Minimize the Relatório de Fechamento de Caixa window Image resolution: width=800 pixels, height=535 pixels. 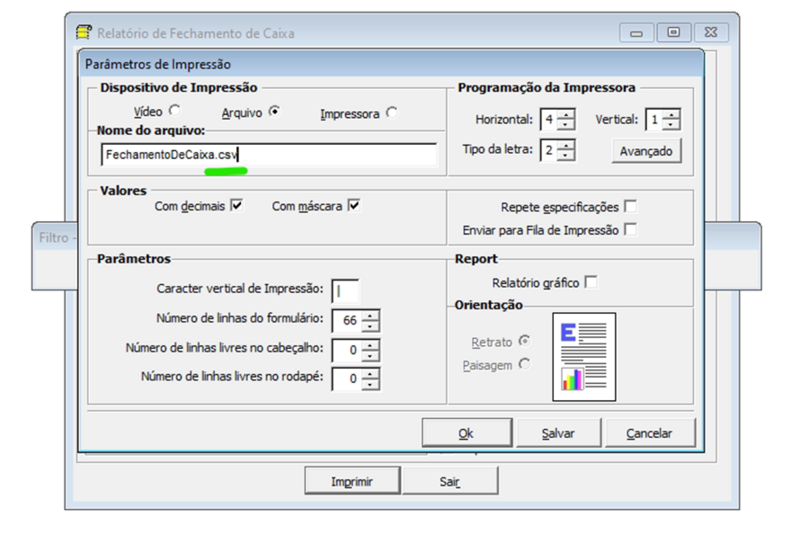pos(636,33)
